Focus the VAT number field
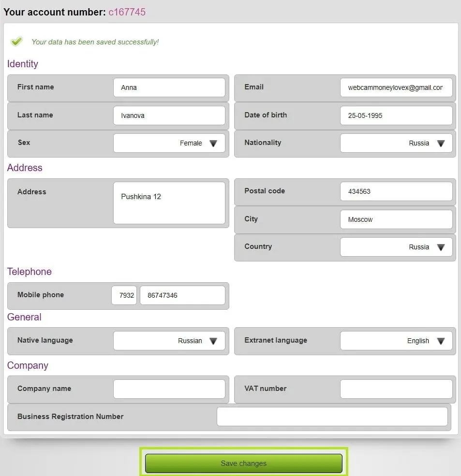The width and height of the screenshot is (461, 476). pos(396,389)
